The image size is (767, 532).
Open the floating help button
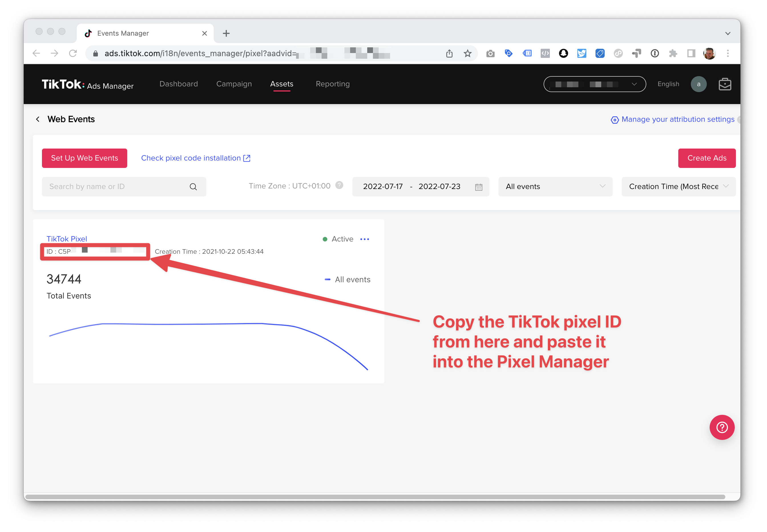722,427
